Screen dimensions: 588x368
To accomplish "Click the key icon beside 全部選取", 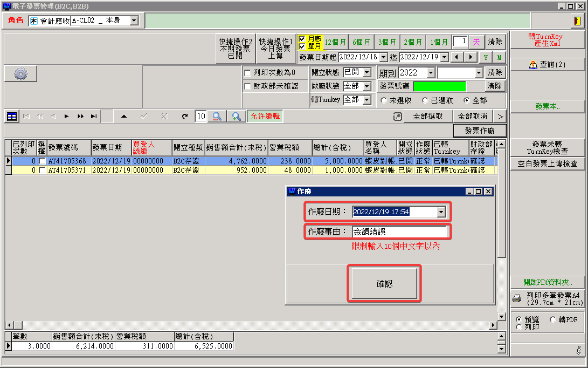I will (x=398, y=116).
